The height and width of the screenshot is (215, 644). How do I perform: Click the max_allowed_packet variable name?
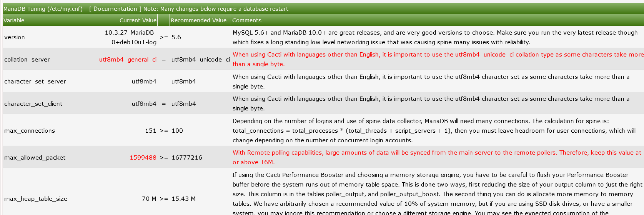[x=35, y=158]
